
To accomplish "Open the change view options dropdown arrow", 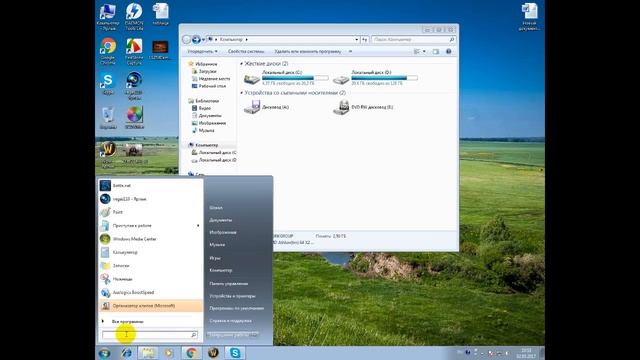I will [x=424, y=51].
